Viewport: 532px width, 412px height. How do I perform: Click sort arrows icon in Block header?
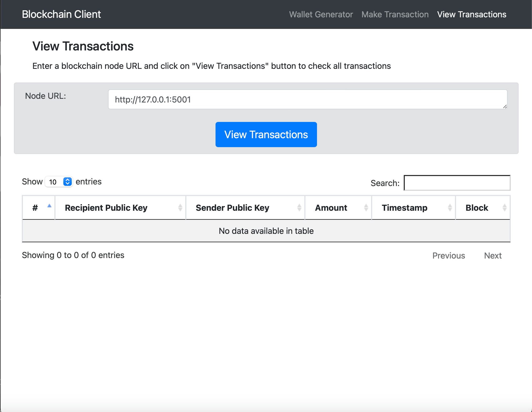click(504, 208)
